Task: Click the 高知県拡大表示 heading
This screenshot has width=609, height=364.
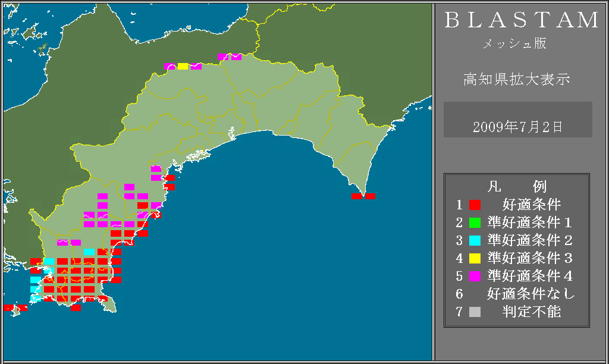Action: tap(517, 79)
